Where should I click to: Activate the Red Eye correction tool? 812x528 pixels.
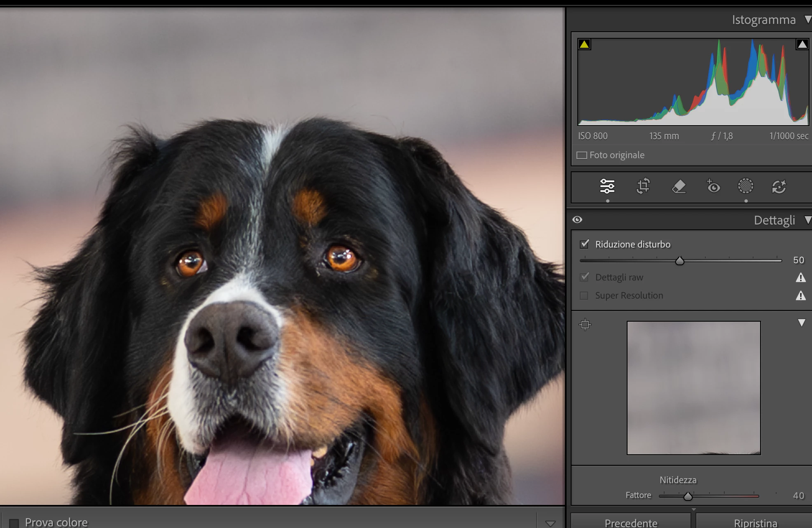click(713, 187)
